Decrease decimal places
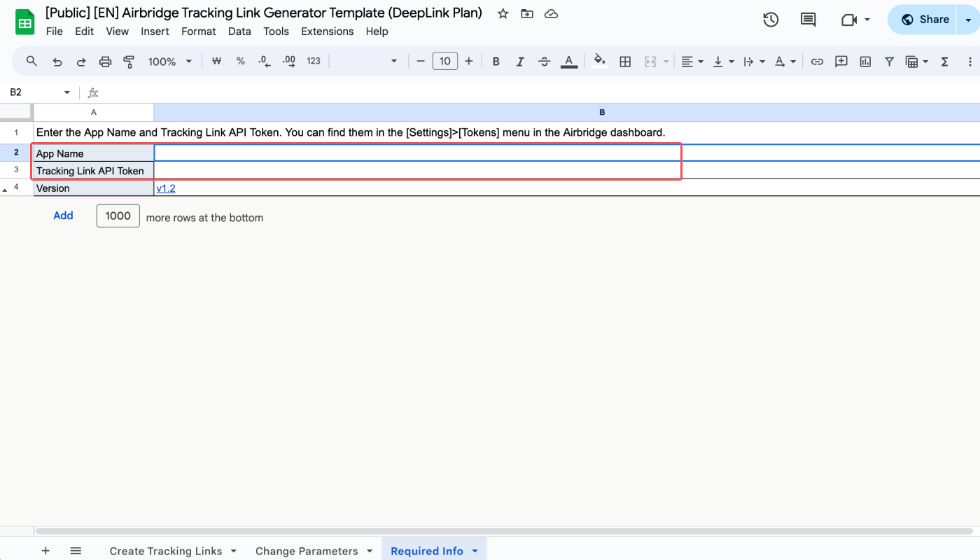The width and height of the screenshot is (980, 560). click(x=265, y=62)
